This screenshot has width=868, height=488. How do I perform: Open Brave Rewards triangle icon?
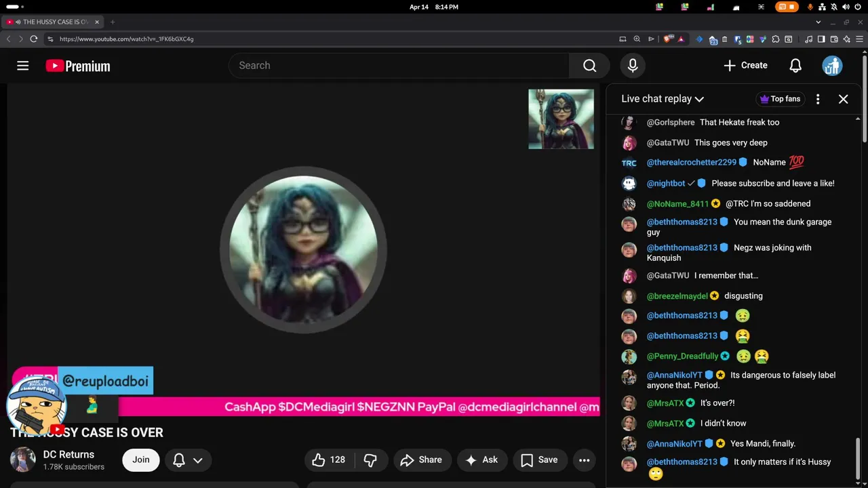tap(681, 39)
